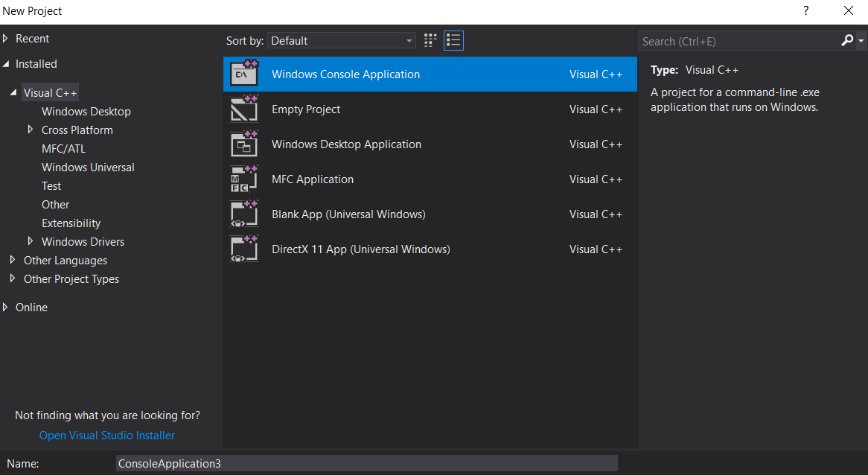Click the Empty Project template icon
Image resolution: width=868 pixels, height=475 pixels.
click(x=244, y=109)
